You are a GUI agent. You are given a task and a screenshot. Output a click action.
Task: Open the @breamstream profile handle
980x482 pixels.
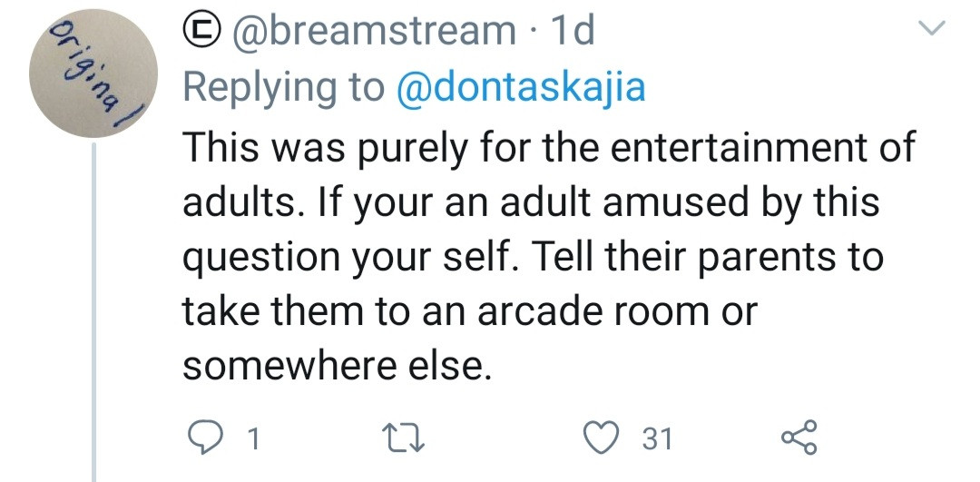pyautogui.click(x=374, y=32)
